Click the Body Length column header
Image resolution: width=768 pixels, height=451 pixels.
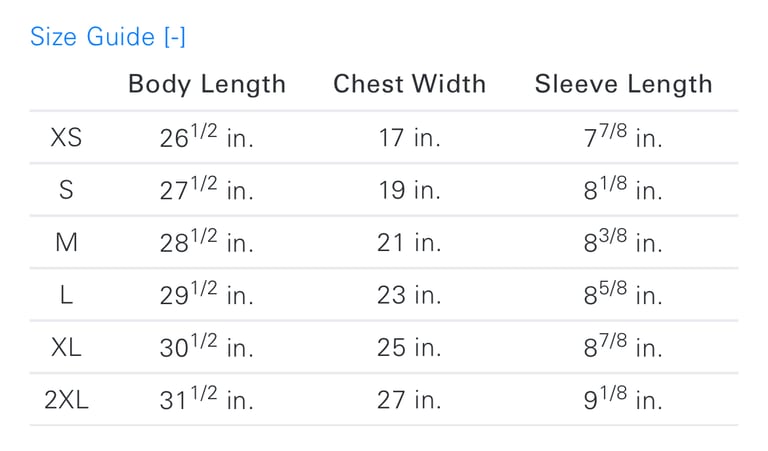pos(207,84)
